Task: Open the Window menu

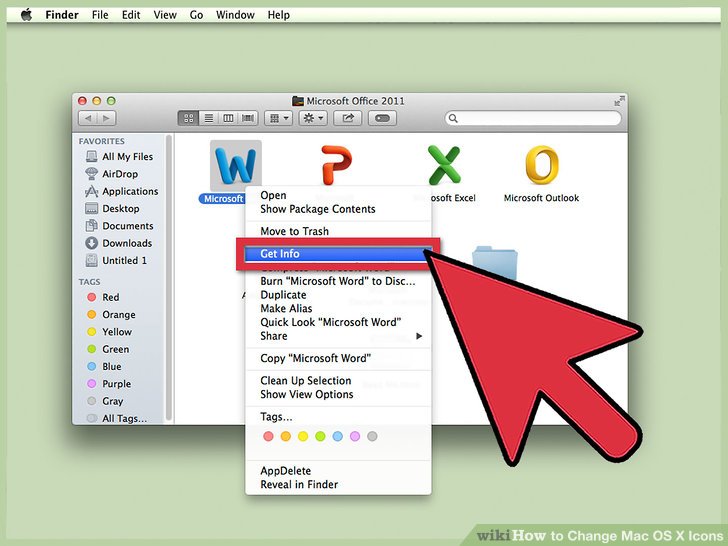Action: [x=235, y=15]
